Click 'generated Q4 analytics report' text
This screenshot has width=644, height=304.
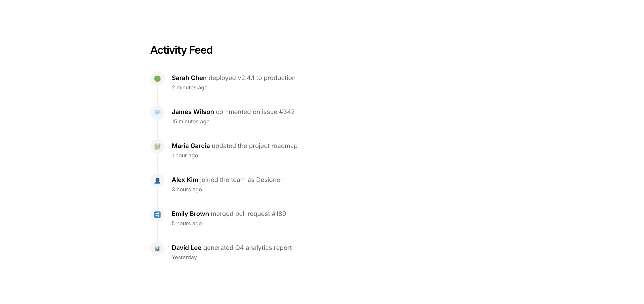(x=247, y=248)
